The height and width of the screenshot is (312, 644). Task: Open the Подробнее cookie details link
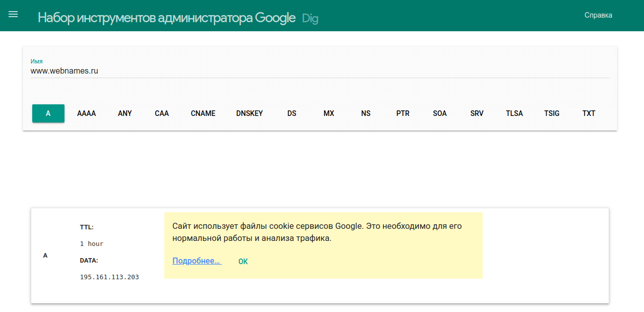click(197, 261)
